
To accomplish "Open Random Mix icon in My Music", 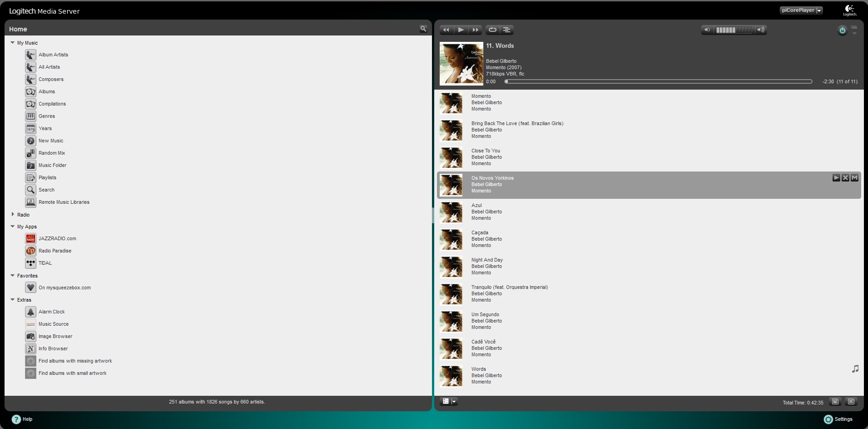I will (30, 153).
